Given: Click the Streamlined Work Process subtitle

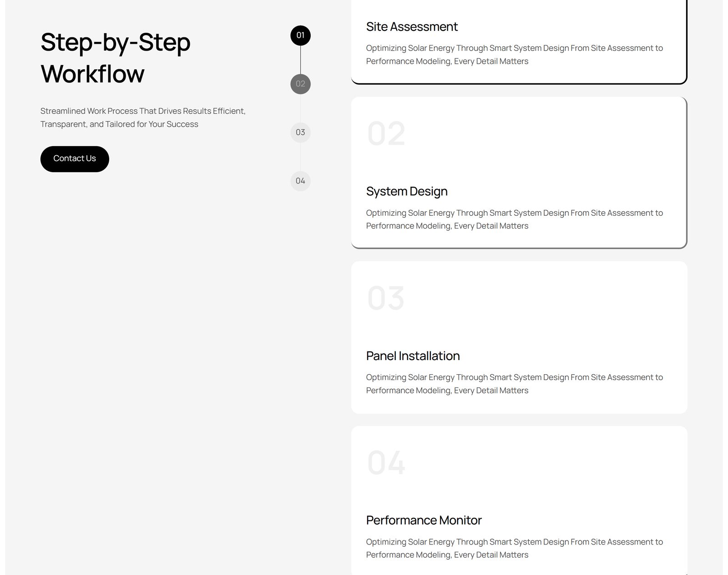Looking at the screenshot, I should pos(143,117).
